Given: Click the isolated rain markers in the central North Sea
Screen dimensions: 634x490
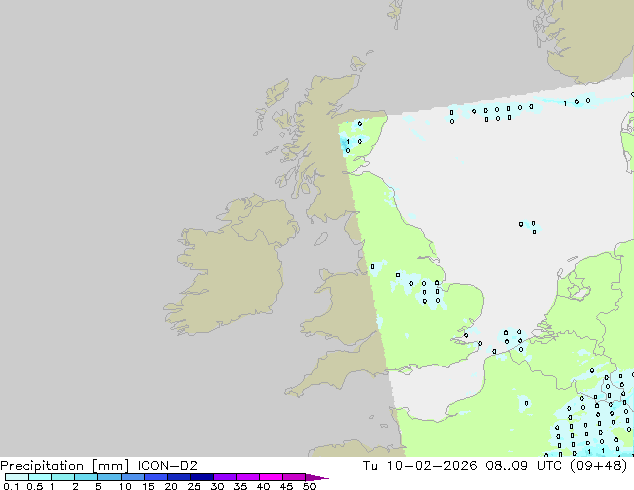Looking at the screenshot, I should [x=528, y=225].
